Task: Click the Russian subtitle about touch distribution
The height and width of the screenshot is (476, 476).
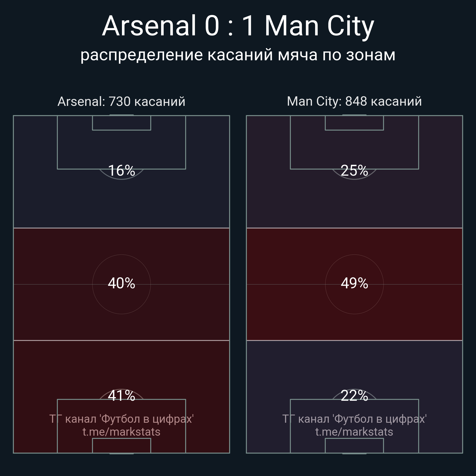Action: pyautogui.click(x=238, y=55)
